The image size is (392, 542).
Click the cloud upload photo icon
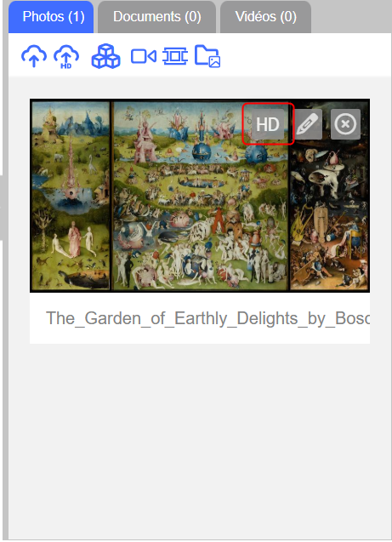(34, 56)
